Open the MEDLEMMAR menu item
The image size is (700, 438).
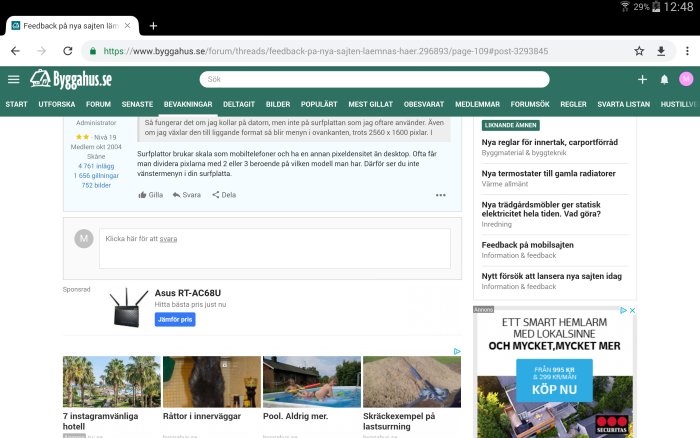pos(477,104)
